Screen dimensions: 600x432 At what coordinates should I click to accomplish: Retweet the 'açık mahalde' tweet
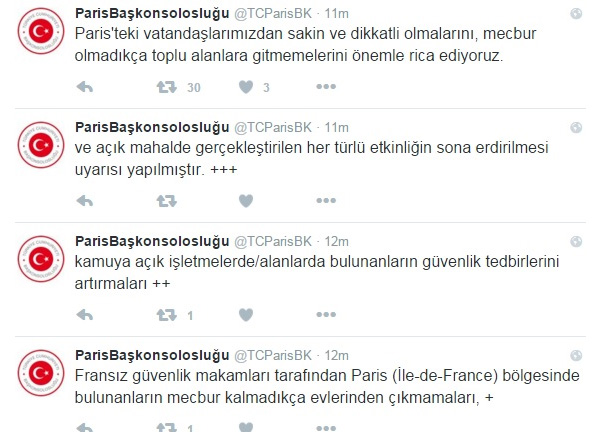point(166,201)
